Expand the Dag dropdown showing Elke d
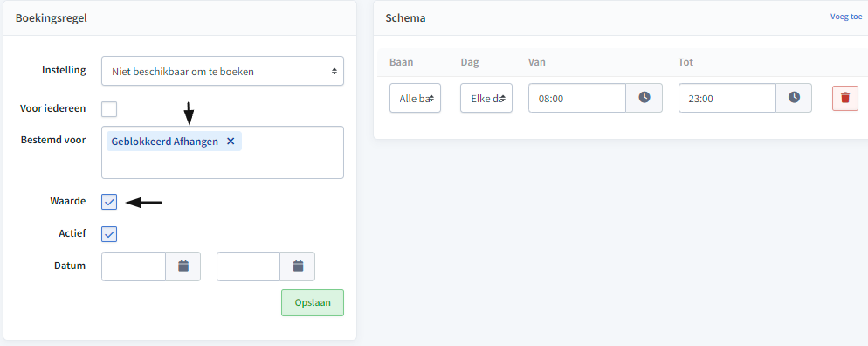Viewport: 868px width, 346px height. 486,98
